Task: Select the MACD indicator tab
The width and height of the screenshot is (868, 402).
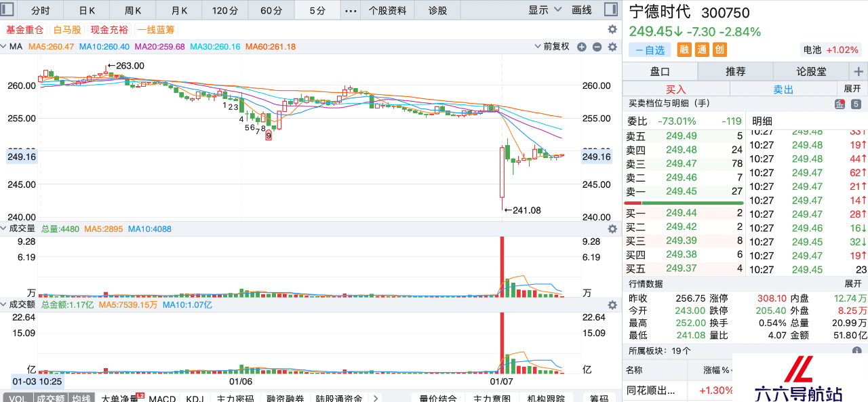Action: click(162, 398)
